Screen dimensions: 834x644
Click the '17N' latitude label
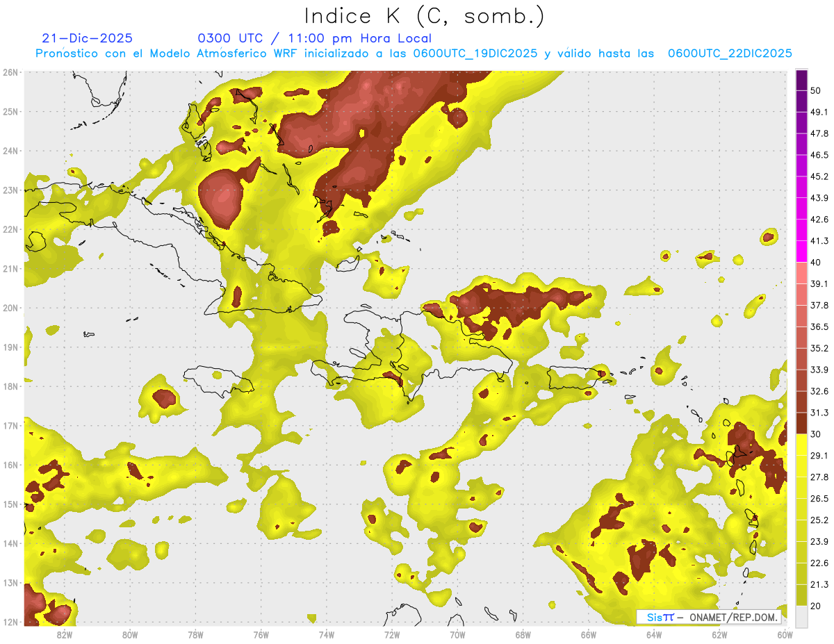point(10,425)
